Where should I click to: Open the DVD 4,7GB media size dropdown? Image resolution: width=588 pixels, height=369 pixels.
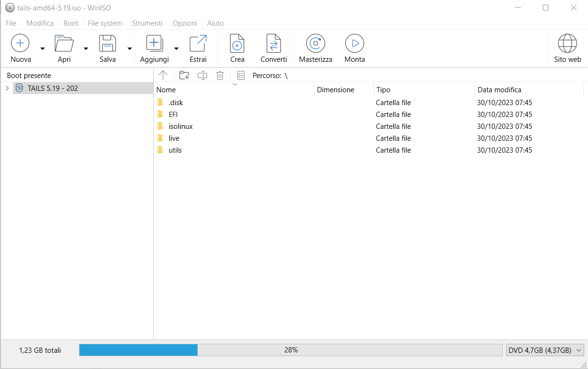(545, 350)
